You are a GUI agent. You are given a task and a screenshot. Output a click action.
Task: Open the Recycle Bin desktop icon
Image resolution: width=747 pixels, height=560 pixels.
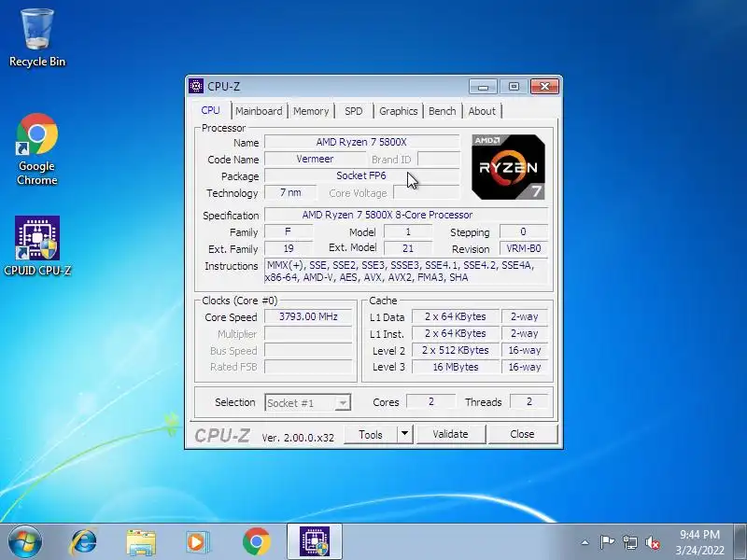pos(37,38)
